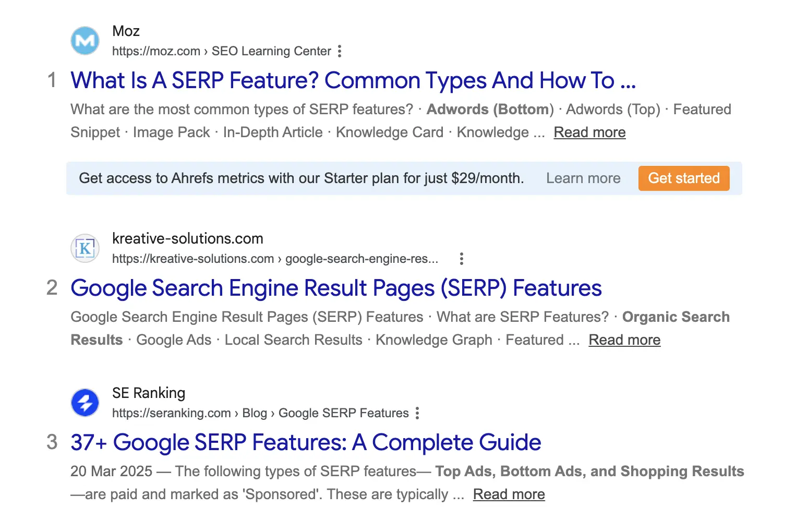Click 'Organic Search' in the kreative-solutions snippet
This screenshot has width=796, height=532.
(676, 317)
